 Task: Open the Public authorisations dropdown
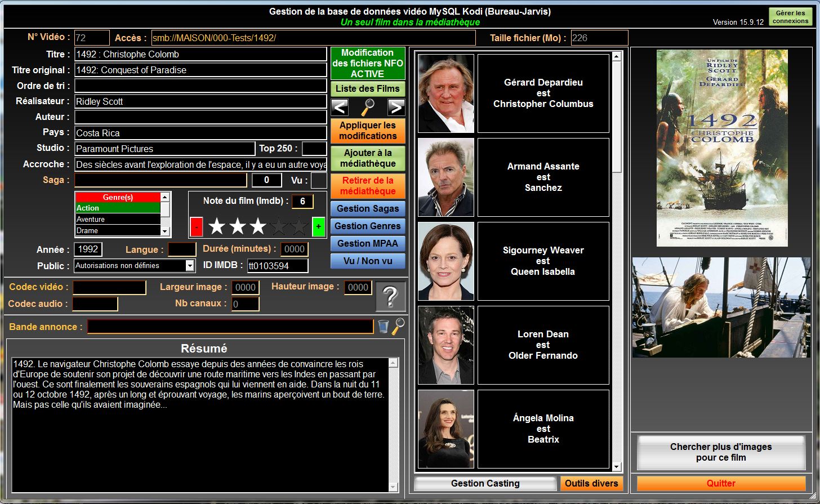(x=190, y=266)
